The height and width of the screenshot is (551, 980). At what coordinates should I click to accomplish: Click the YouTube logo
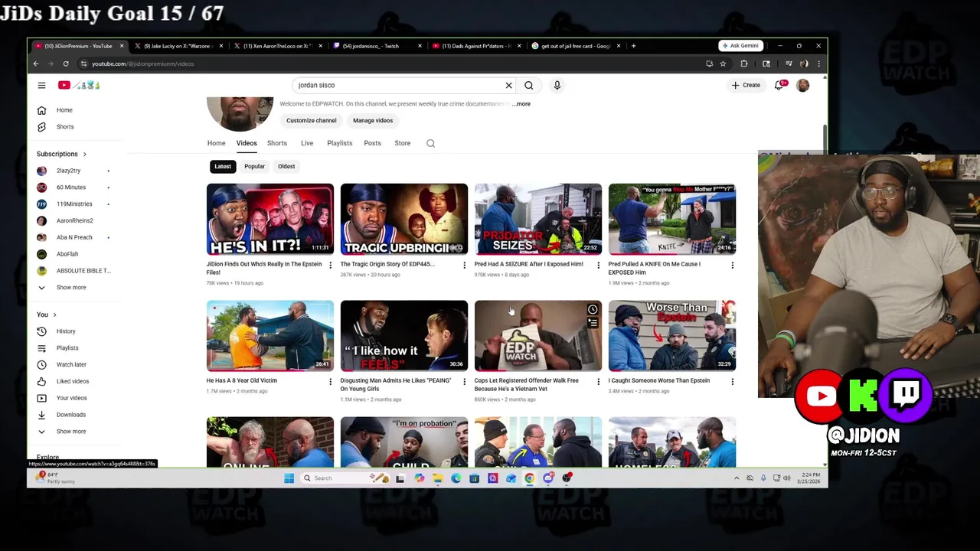click(x=79, y=85)
